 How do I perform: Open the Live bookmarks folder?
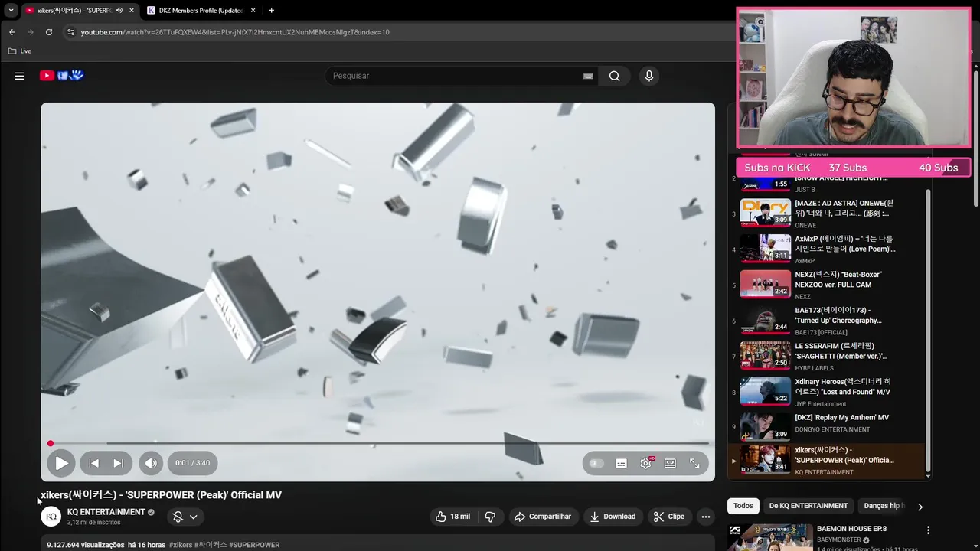[20, 51]
